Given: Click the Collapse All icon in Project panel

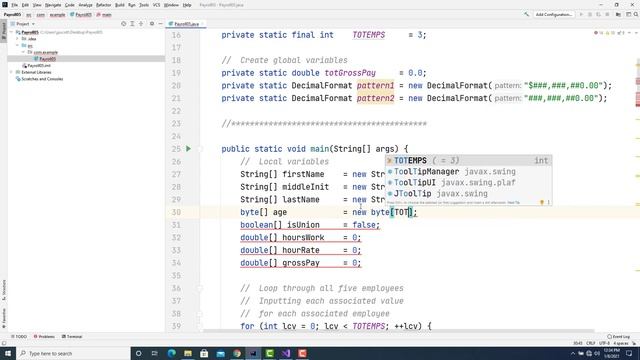Looking at the screenshot, I should tap(141, 24).
